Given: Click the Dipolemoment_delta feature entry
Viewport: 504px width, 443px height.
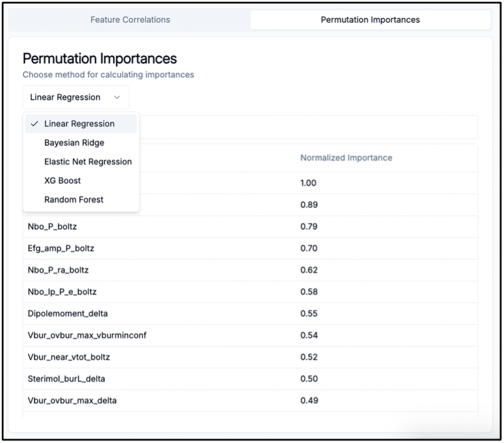Looking at the screenshot, I should click(67, 313).
